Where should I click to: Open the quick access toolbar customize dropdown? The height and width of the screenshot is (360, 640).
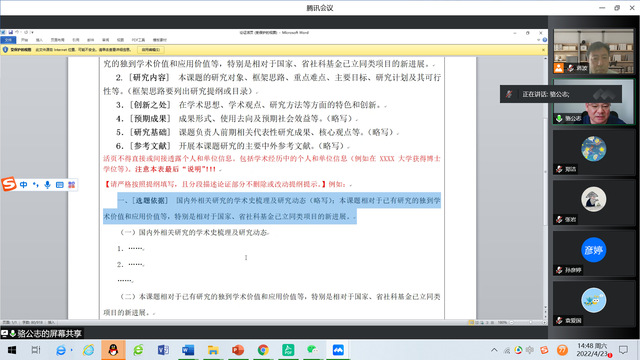click(x=33, y=32)
